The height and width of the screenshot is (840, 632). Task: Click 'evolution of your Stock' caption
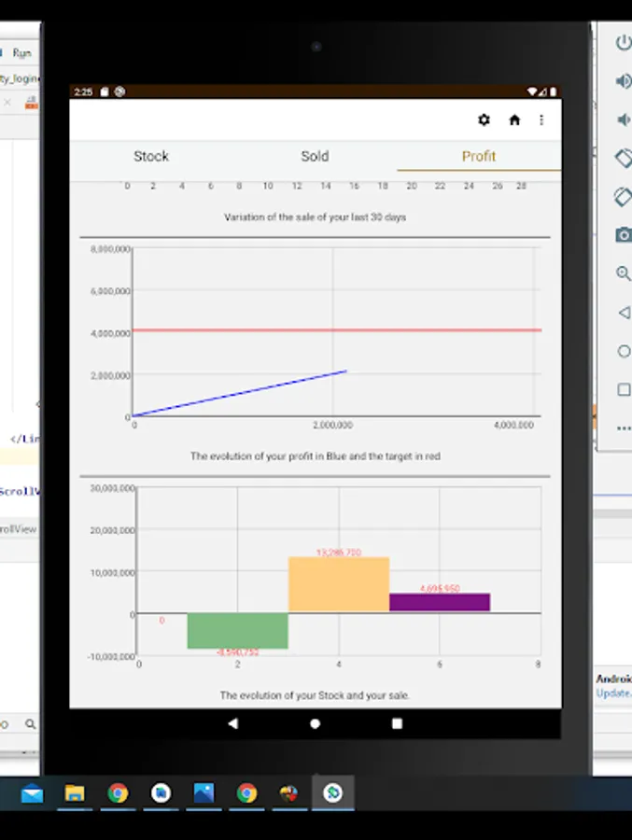click(x=315, y=695)
